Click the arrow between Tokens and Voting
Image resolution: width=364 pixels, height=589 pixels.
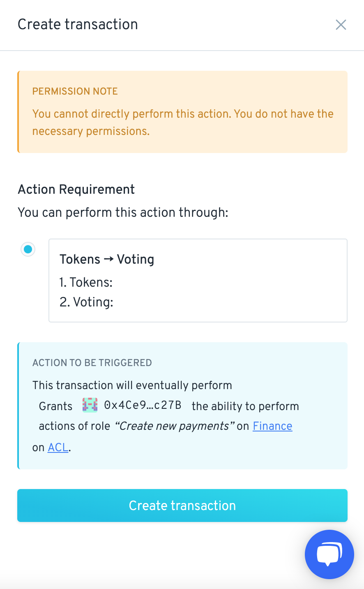pos(108,260)
